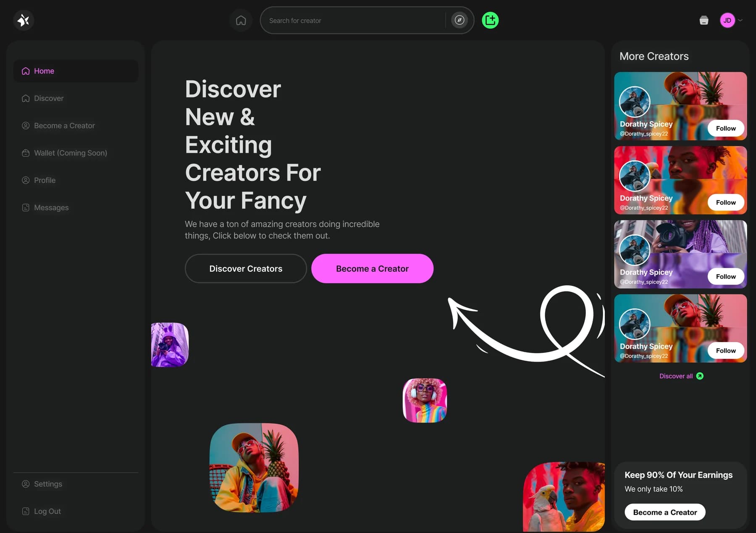Follow the first Dorathy Spicey creator card

[x=726, y=128]
